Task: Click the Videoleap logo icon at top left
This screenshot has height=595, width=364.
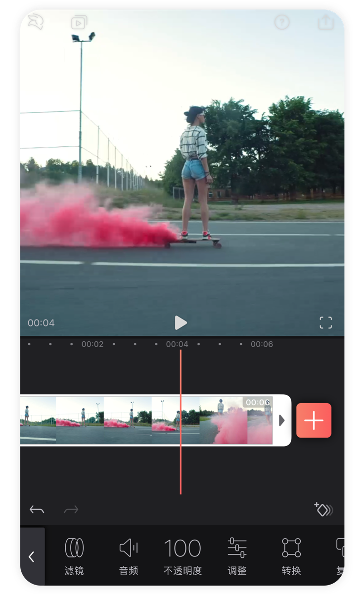Action: [36, 22]
